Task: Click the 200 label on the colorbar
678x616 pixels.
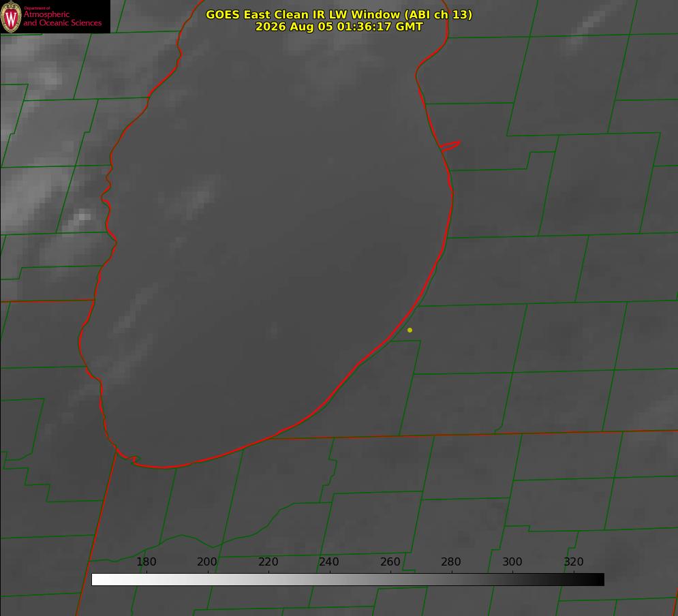Action: (206, 561)
